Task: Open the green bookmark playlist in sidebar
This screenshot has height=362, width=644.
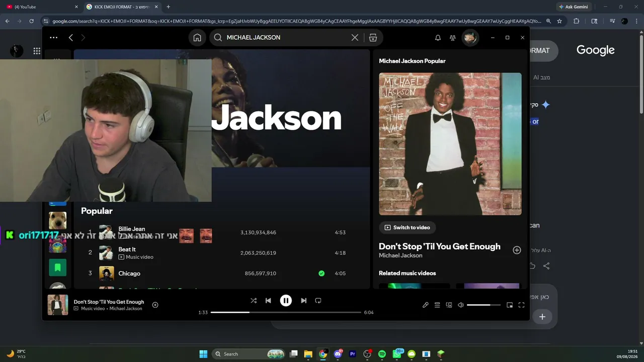Action: click(58, 267)
